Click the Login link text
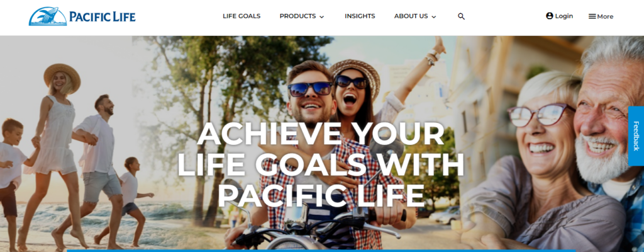Image resolution: width=644 pixels, height=252 pixels. click(x=564, y=16)
